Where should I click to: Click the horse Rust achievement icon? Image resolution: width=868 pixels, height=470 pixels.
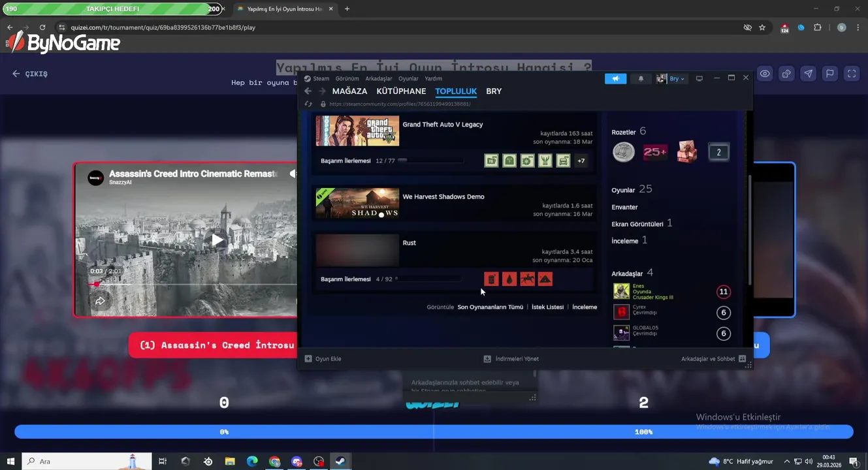click(527, 279)
